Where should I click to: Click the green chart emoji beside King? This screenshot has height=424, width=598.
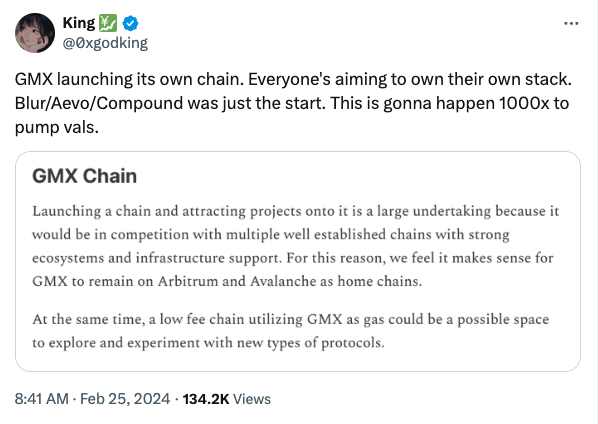(108, 23)
